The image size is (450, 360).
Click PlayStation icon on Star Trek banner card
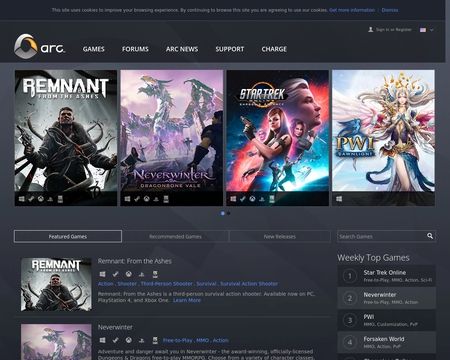coord(262,199)
